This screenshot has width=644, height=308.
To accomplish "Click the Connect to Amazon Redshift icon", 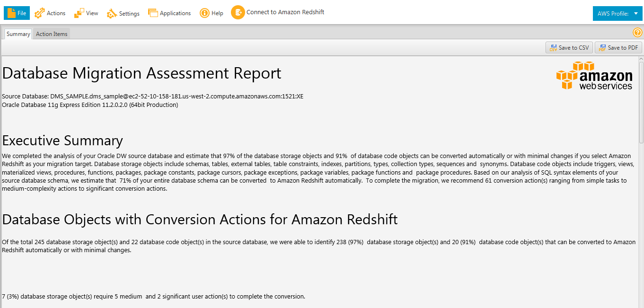I will point(238,12).
